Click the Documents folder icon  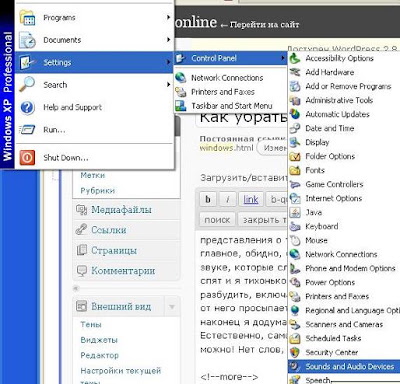click(x=27, y=40)
